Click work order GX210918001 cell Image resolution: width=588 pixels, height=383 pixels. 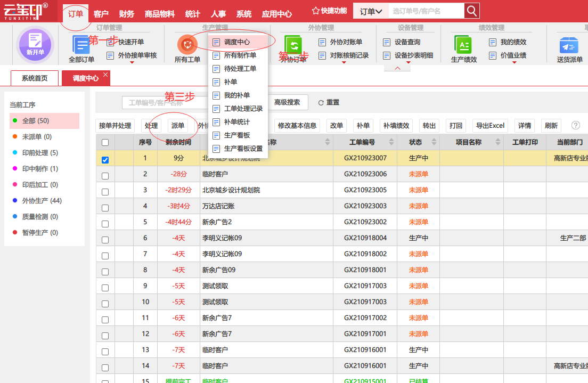[x=365, y=270]
